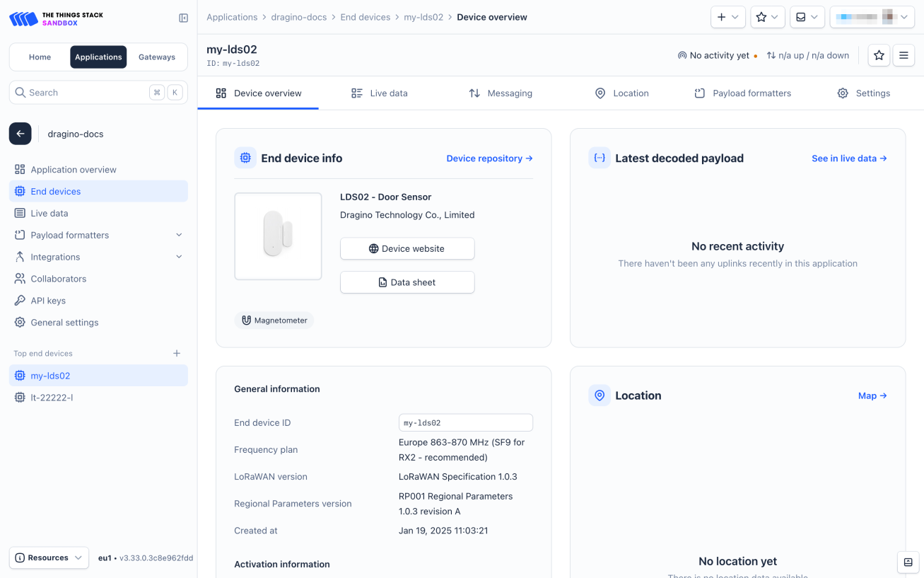Click the End device ID field my-lds02
The width and height of the screenshot is (924, 578).
[x=466, y=423]
